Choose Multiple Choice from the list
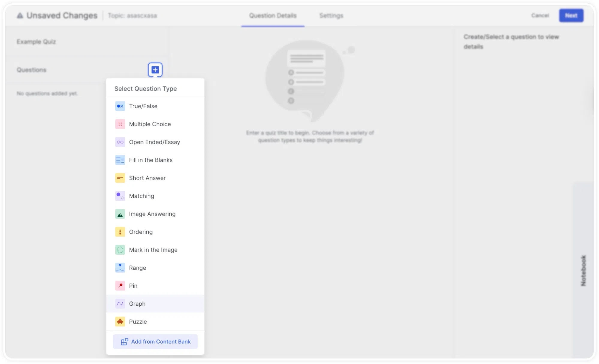Screen dimensions: 599x364 155,124
